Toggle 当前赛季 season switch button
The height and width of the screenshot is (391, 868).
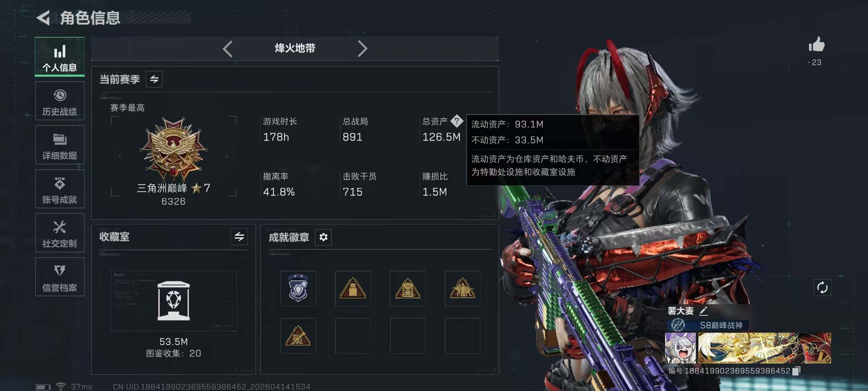pos(154,79)
